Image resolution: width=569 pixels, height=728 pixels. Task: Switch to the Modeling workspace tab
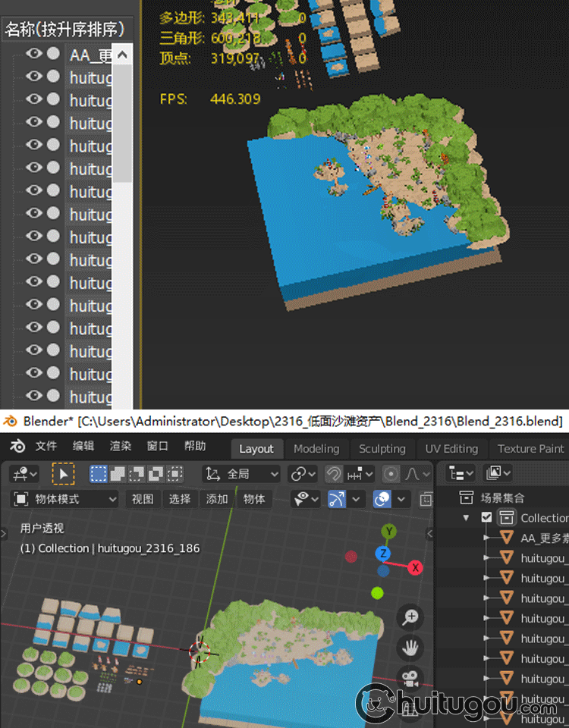pos(316,449)
